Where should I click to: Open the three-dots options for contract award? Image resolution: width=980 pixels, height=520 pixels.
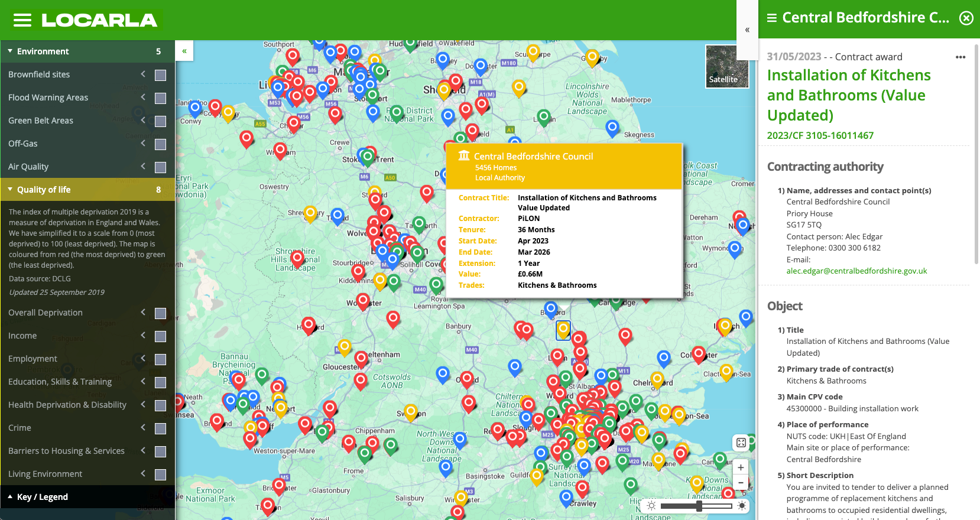960,57
